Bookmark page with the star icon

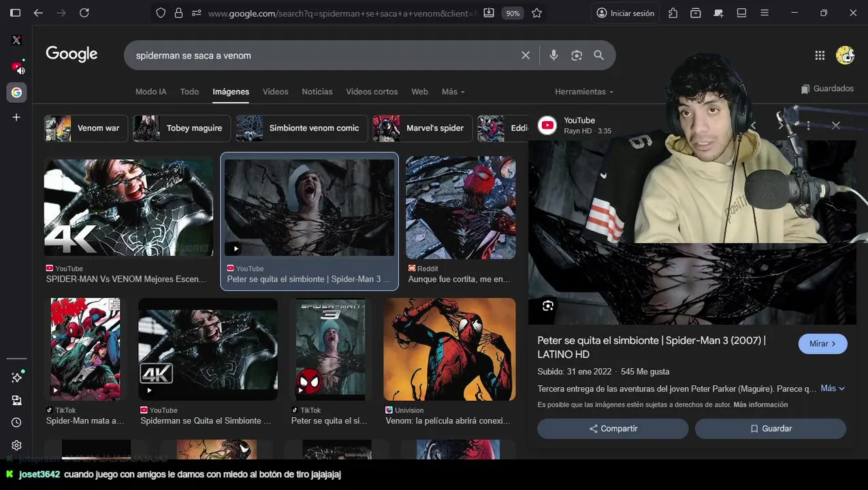[536, 13]
